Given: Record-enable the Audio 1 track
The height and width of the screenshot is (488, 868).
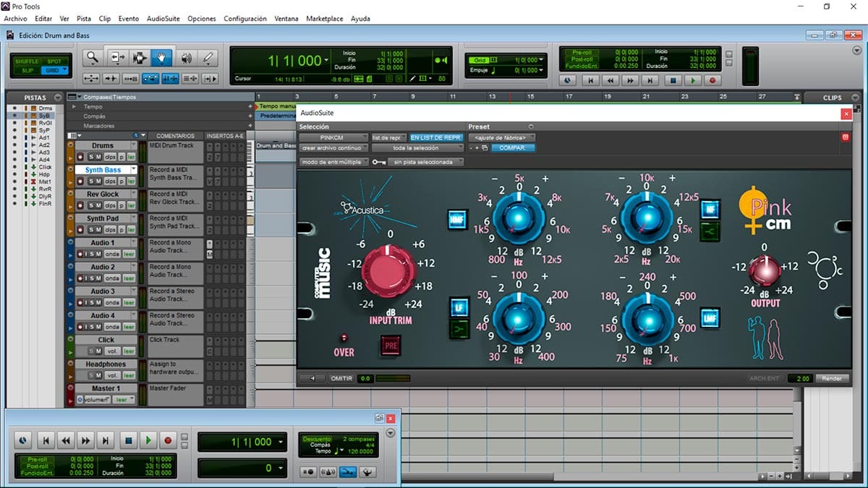Looking at the screenshot, I should point(80,254).
